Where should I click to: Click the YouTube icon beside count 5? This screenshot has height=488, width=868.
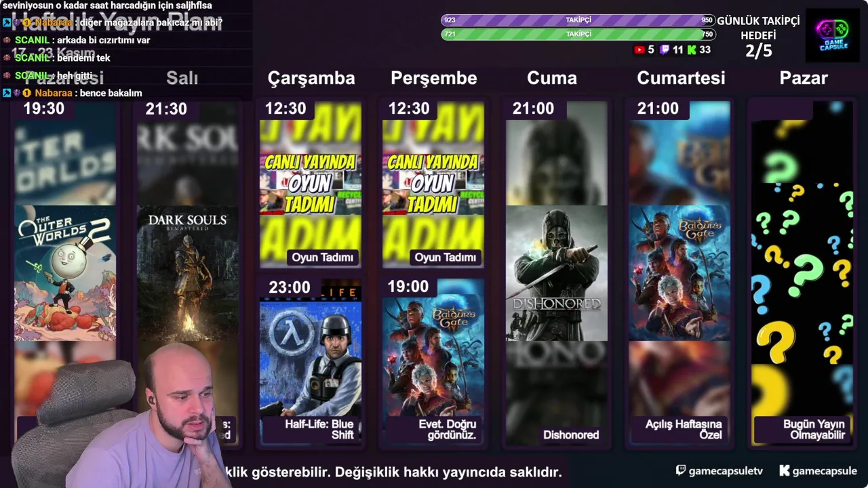639,49
